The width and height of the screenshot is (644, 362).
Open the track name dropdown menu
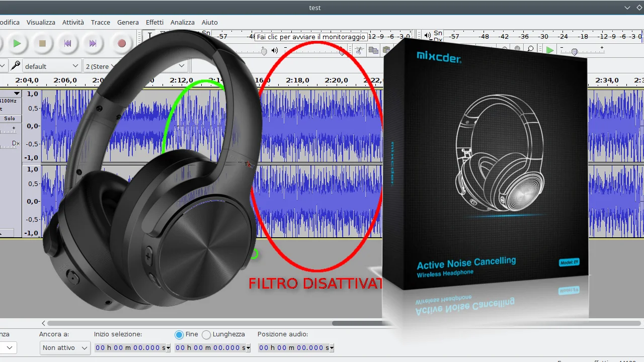(x=17, y=94)
